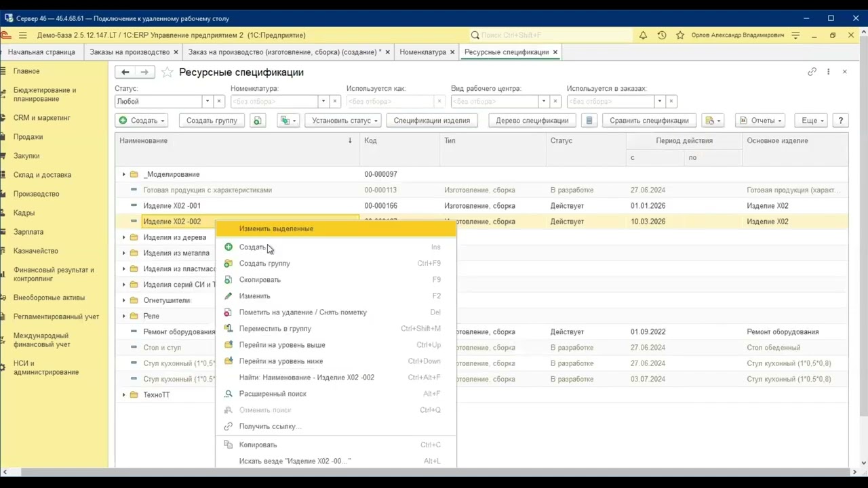Clear the Используется в заказах filter

coord(671,102)
